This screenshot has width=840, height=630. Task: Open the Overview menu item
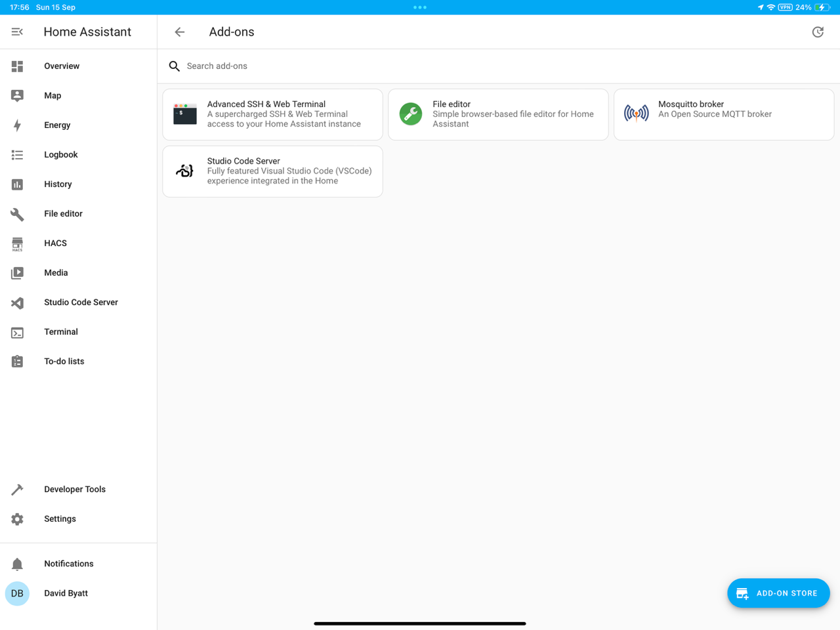coord(79,66)
